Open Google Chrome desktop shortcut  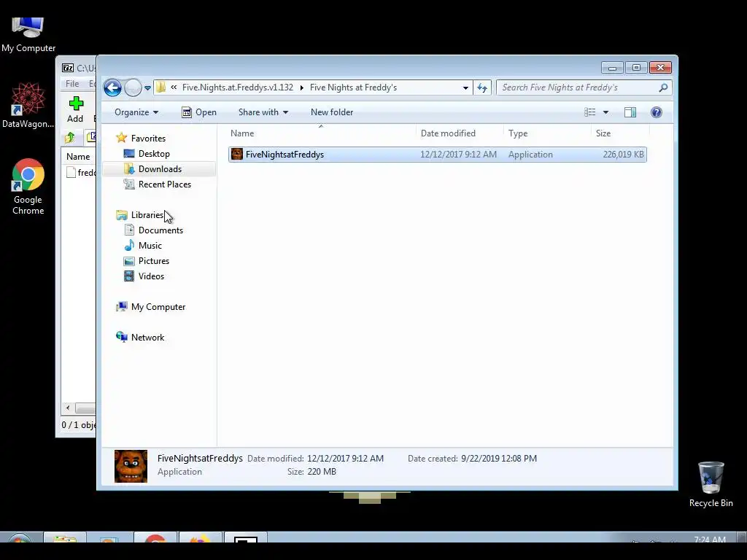28,186
